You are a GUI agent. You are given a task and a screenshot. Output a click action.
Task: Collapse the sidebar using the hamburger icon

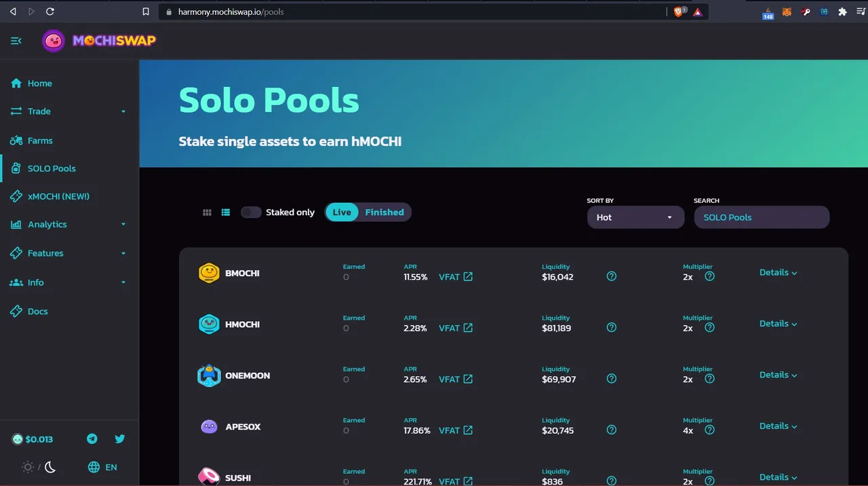click(x=16, y=41)
